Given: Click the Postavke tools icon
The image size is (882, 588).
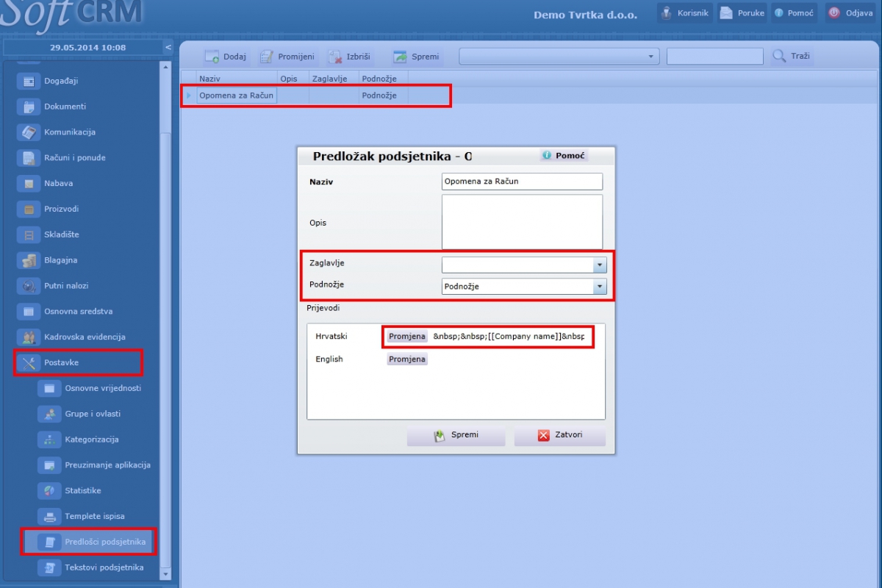Looking at the screenshot, I should pyautogui.click(x=29, y=362).
